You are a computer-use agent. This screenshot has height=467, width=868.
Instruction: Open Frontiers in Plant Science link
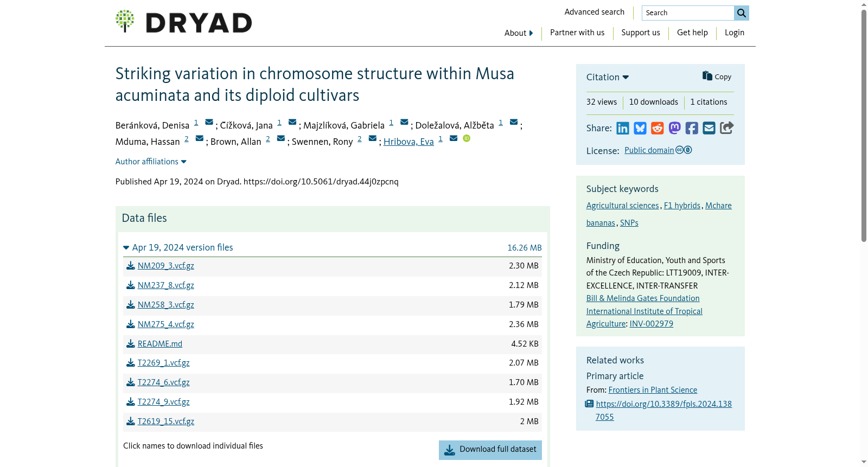tap(653, 390)
